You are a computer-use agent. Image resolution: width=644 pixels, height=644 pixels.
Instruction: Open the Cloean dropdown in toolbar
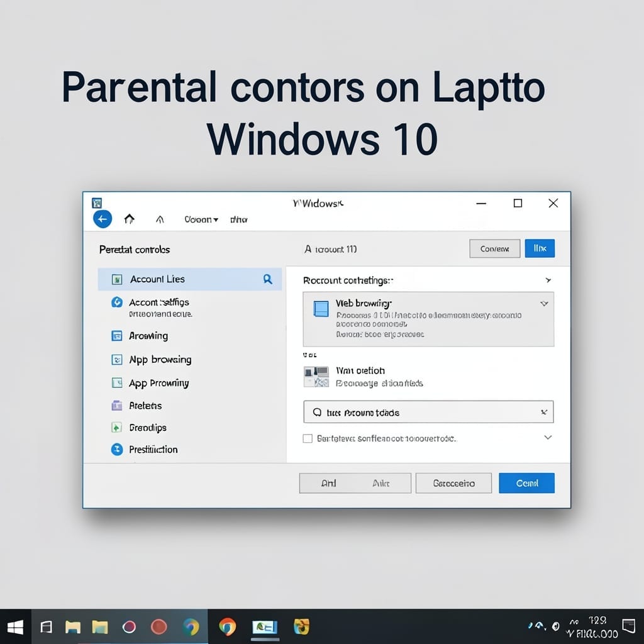tap(201, 219)
